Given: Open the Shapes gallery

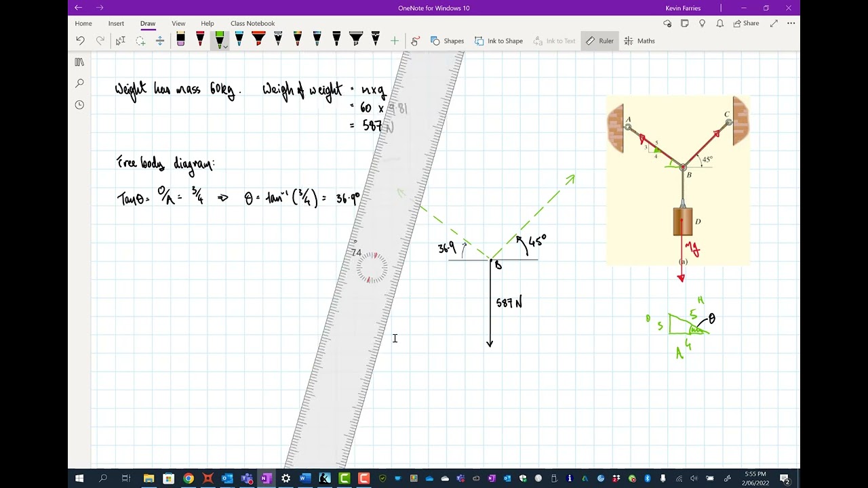Looking at the screenshot, I should (448, 41).
